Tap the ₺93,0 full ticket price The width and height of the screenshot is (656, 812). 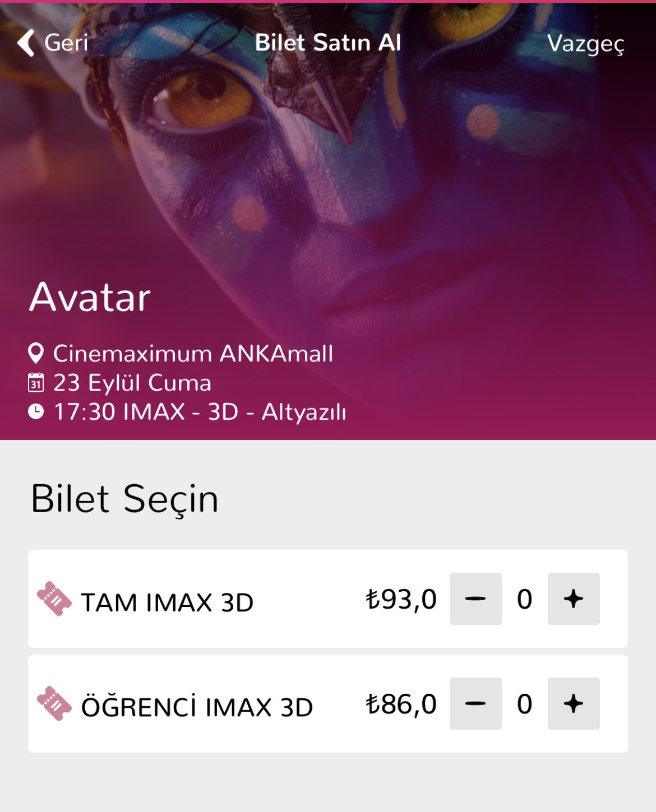pos(401,600)
